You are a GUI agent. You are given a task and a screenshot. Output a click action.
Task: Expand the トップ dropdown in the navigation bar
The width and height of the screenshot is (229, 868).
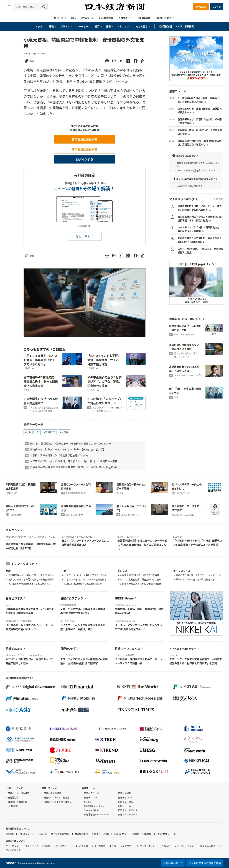pyautogui.click(x=40, y=26)
